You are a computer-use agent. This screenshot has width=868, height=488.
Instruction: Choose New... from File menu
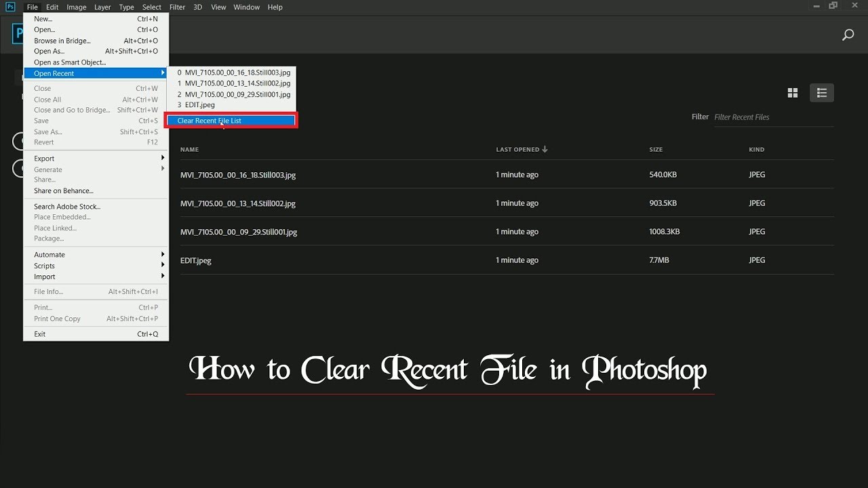pos(96,19)
